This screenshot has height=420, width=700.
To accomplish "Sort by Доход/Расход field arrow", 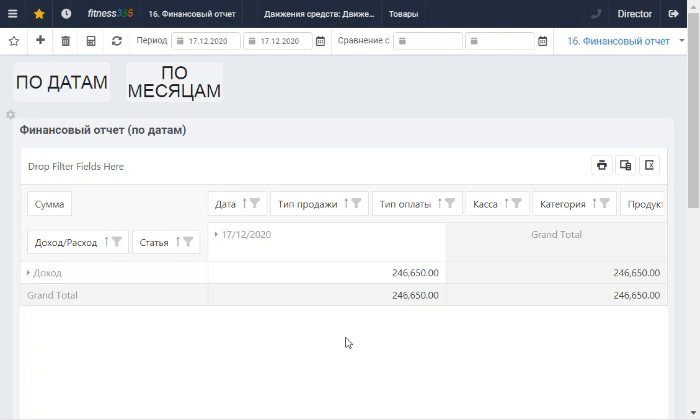I will [106, 242].
